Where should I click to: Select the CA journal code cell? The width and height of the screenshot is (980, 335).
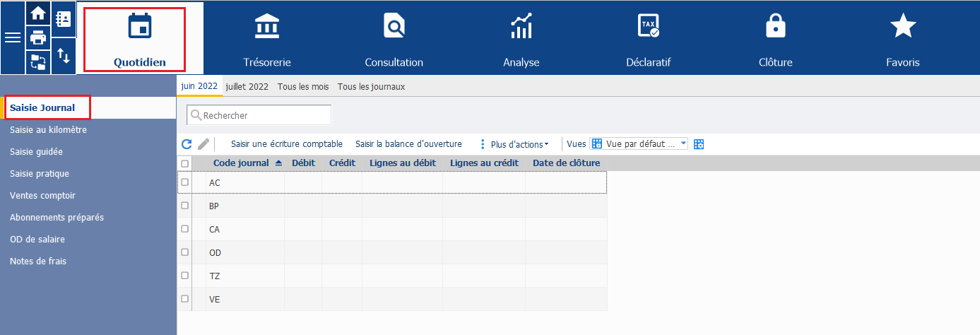tap(244, 229)
